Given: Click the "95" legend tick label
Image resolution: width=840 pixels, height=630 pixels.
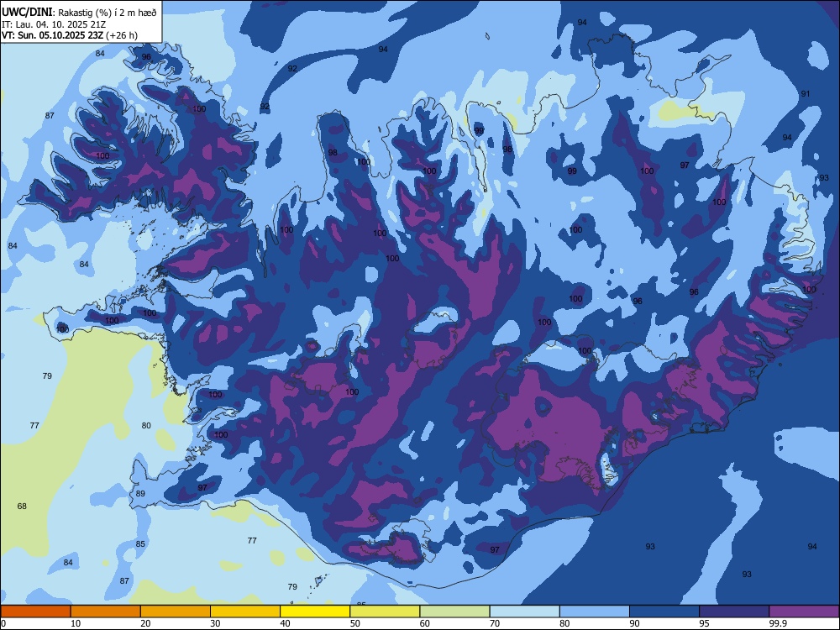Looking at the screenshot, I should pos(705,623).
